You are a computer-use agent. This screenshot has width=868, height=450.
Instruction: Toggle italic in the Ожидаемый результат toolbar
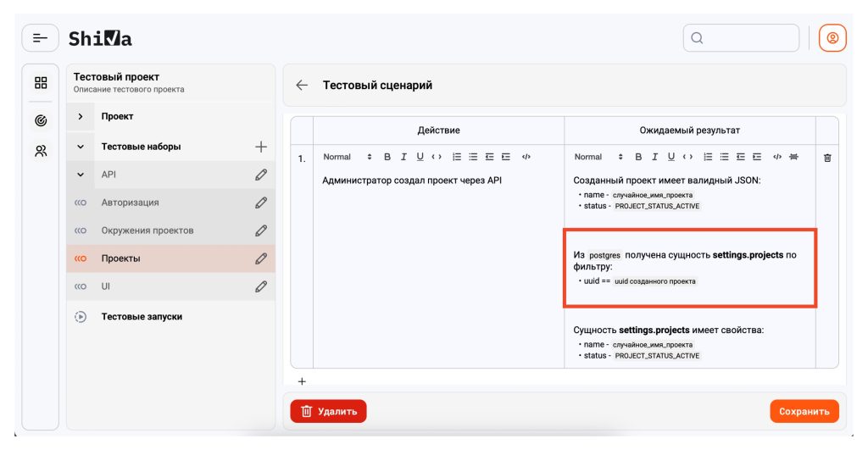click(654, 157)
